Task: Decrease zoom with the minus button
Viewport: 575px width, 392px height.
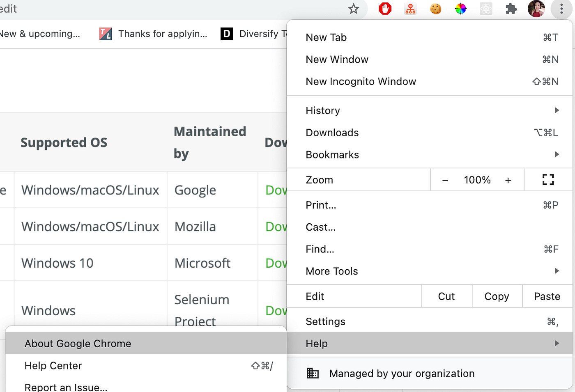Action: click(445, 180)
